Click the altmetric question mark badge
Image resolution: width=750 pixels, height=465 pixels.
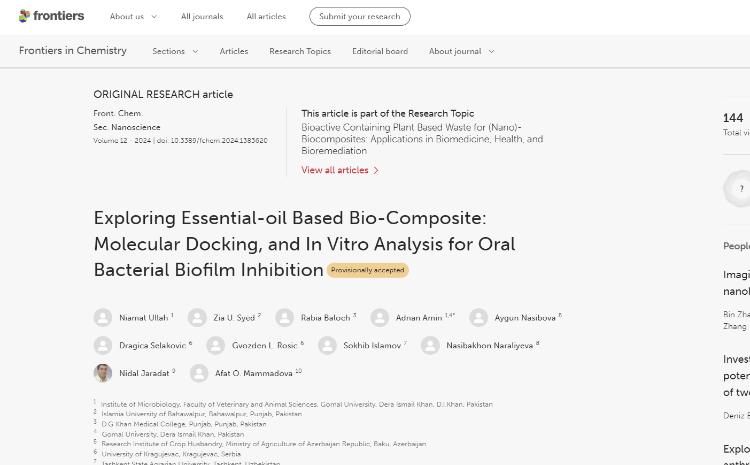(x=740, y=188)
